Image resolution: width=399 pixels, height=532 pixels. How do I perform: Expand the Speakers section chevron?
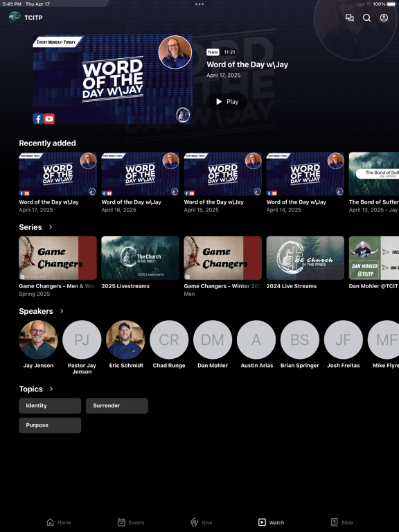(62, 311)
